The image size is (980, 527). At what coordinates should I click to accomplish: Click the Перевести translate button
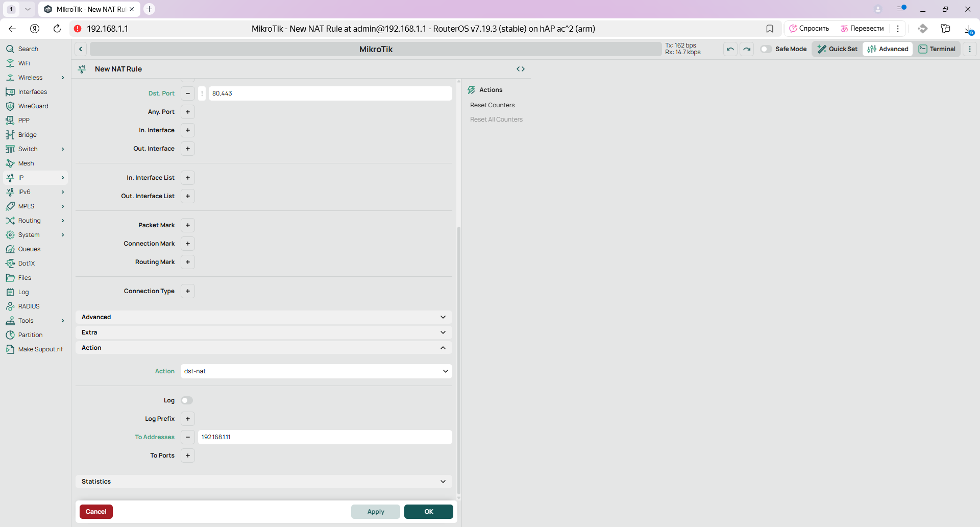pyautogui.click(x=862, y=29)
